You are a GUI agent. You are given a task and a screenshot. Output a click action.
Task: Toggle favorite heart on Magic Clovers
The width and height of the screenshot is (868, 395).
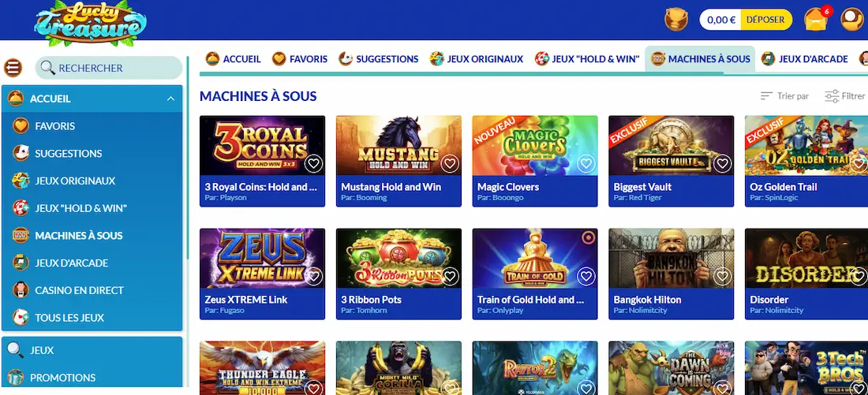coord(586,163)
